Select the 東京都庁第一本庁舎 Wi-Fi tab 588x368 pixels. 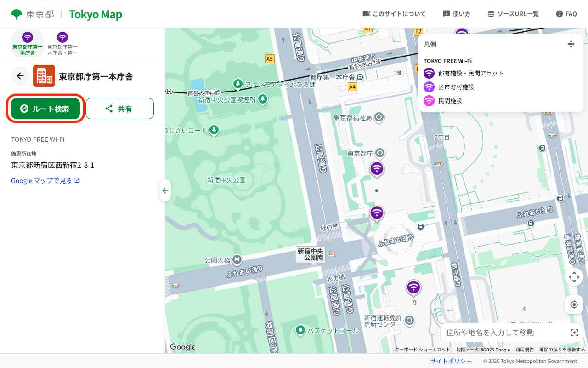28,44
